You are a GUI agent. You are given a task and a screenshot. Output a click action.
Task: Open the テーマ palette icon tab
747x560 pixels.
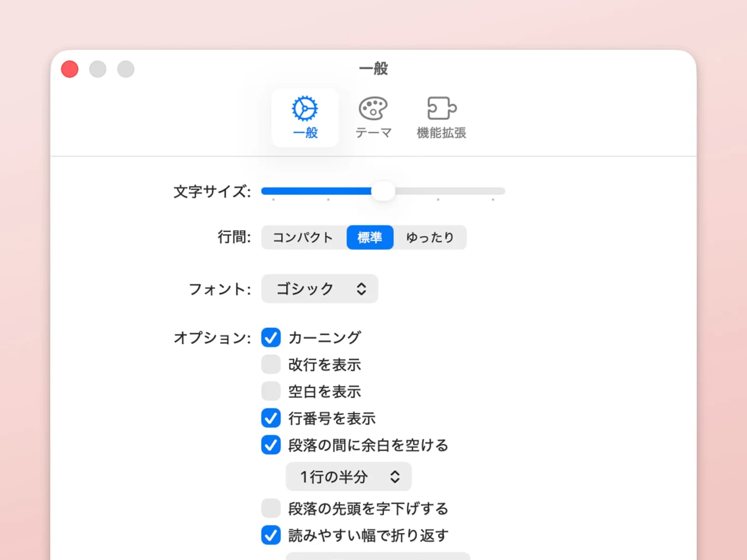click(373, 118)
